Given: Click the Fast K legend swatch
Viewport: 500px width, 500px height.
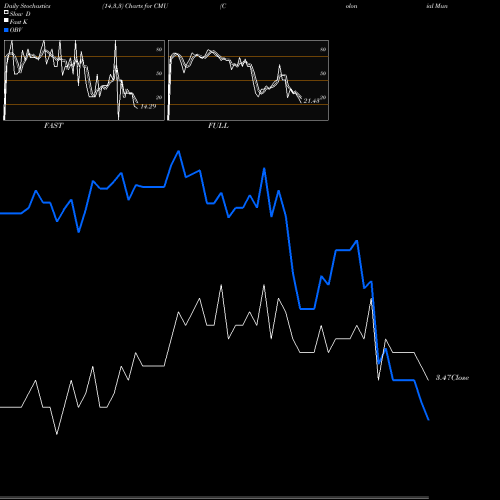Looking at the screenshot, I should point(6,21).
